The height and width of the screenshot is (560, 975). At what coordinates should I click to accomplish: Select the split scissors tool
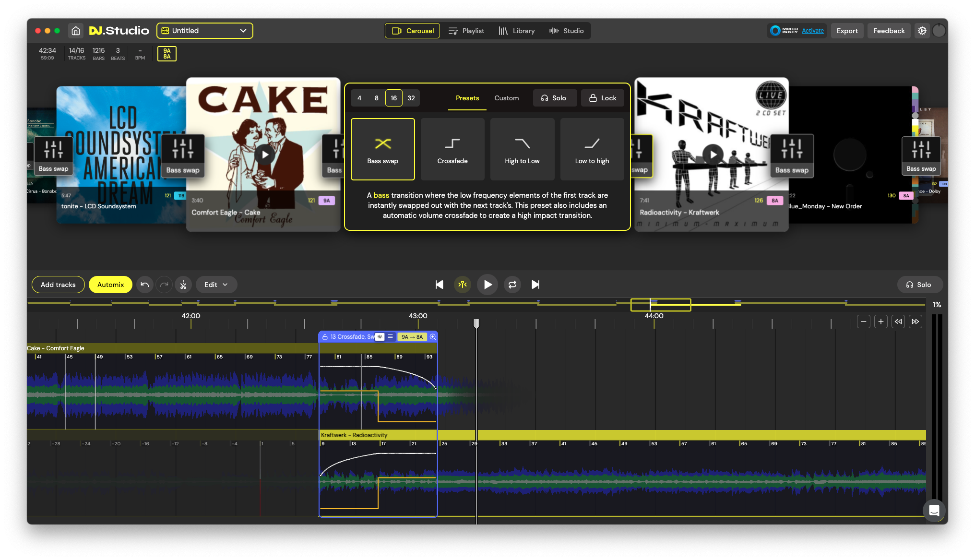pos(183,285)
